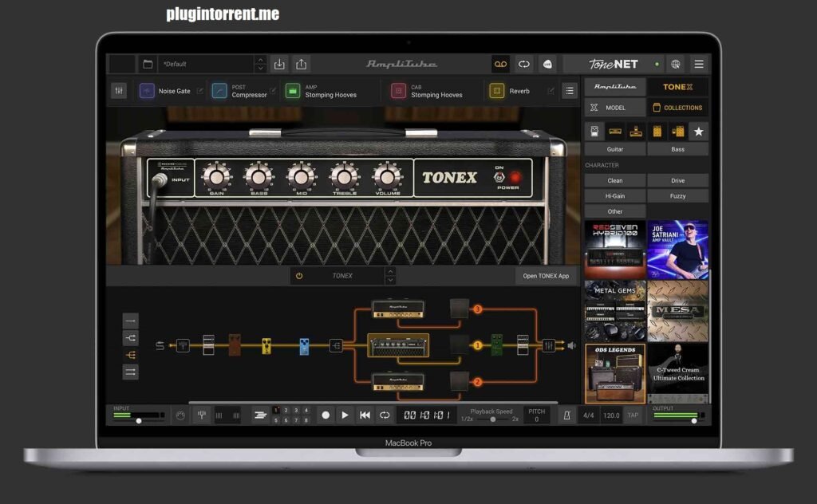This screenshot has width=817, height=504.
Task: Click the Open TONEX App button
Action: tap(546, 276)
